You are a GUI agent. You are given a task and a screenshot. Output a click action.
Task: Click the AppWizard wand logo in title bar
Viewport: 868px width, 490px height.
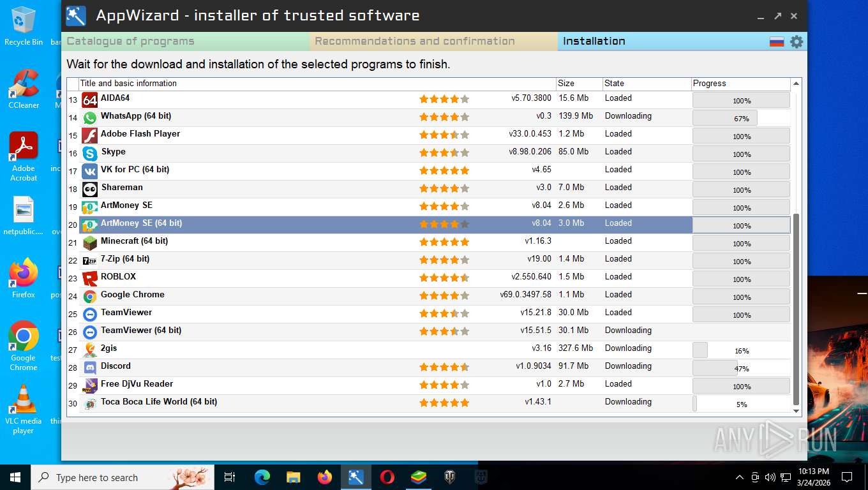pyautogui.click(x=76, y=15)
